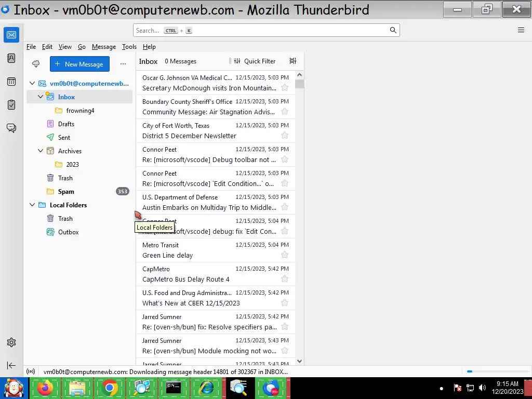Open the Help menu
The height and width of the screenshot is (399, 532).
[149, 47]
